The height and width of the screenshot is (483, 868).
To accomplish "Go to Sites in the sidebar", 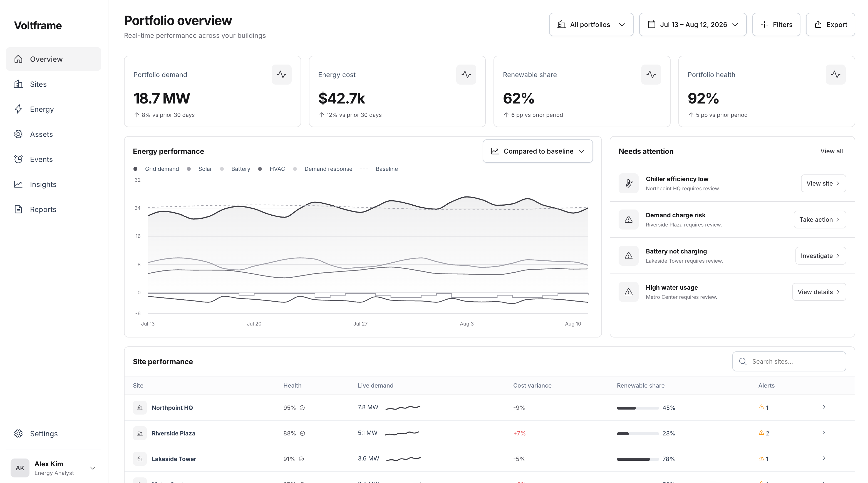I will [54, 84].
